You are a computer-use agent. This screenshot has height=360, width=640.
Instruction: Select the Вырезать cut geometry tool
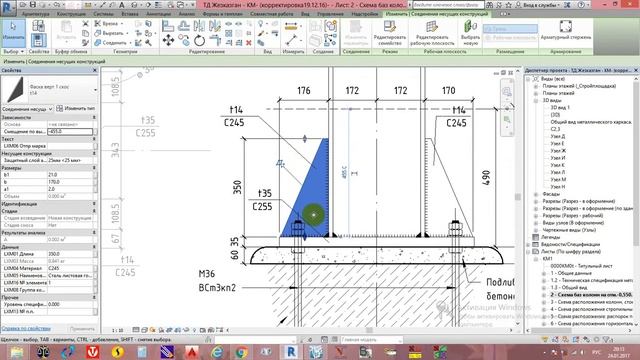[x=110, y=33]
